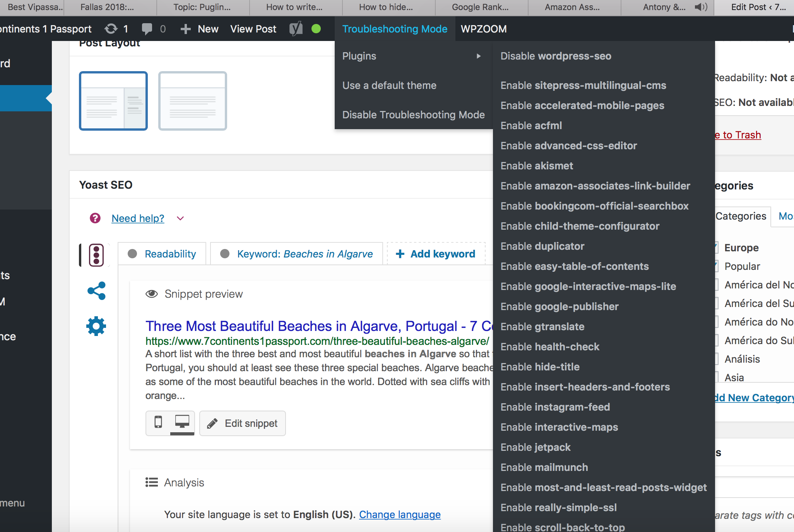This screenshot has height=532, width=794.
Task: Switch to How to hide browser tab
Action: coord(389,7)
